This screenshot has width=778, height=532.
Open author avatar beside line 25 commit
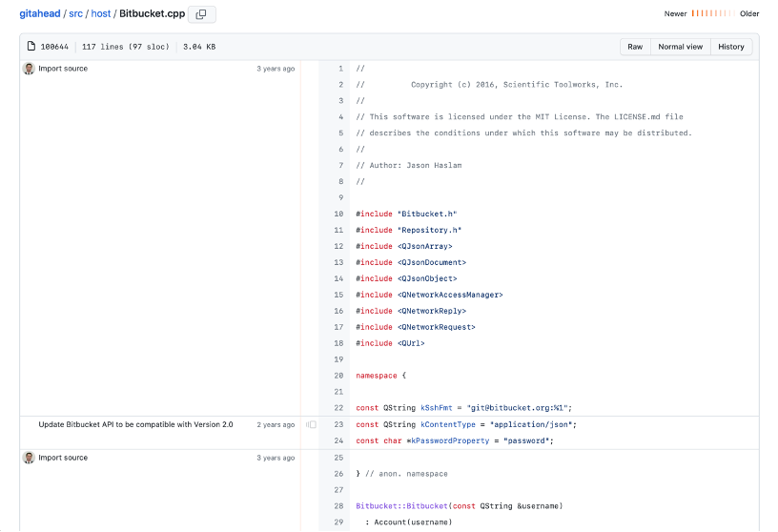click(x=29, y=458)
